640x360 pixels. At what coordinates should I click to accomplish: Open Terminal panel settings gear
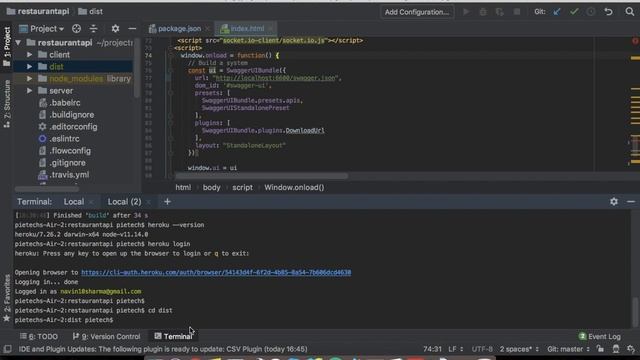614,202
